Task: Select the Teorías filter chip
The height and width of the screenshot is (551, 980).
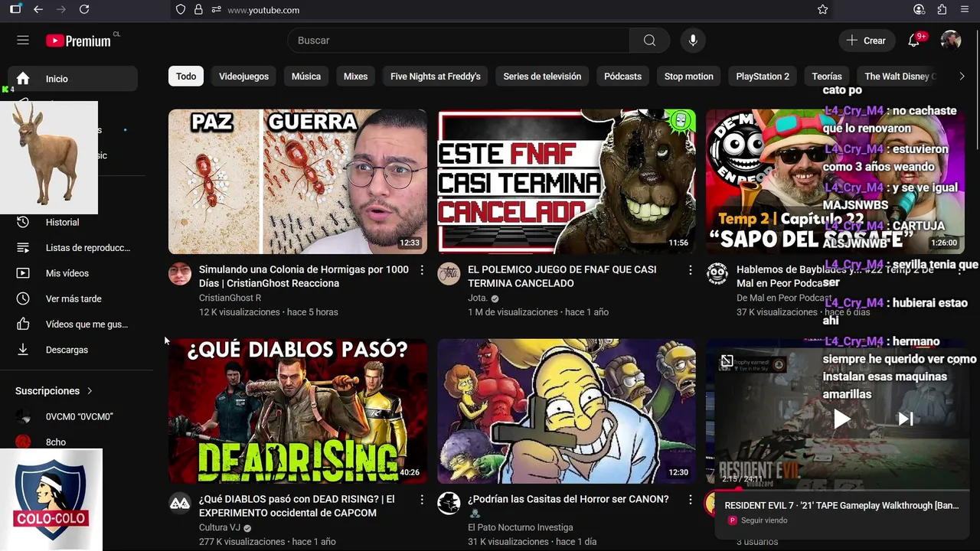Action: [827, 77]
